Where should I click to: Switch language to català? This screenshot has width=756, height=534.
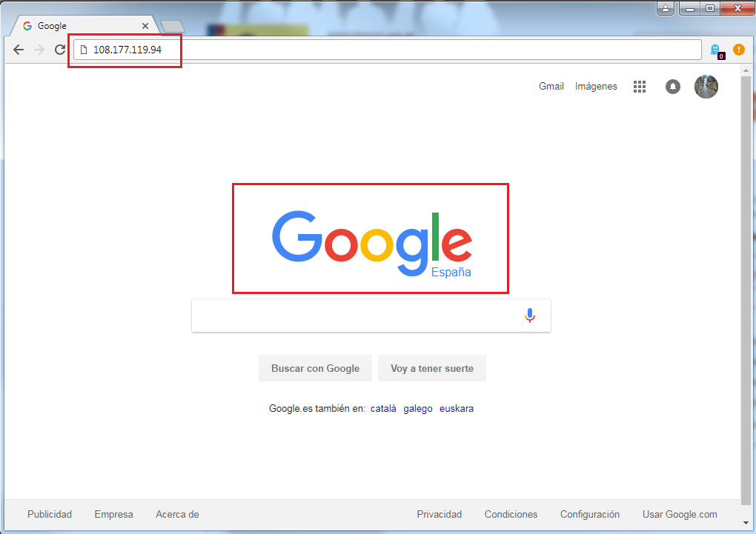tap(383, 409)
